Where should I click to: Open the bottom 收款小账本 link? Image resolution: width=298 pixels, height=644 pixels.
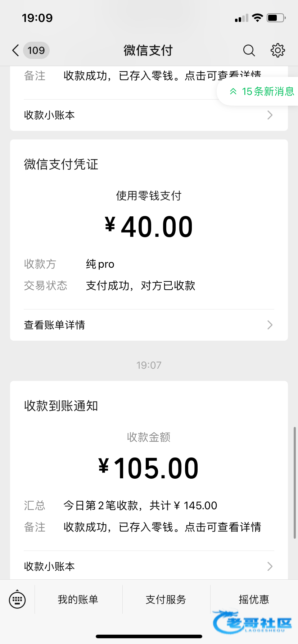point(49,566)
